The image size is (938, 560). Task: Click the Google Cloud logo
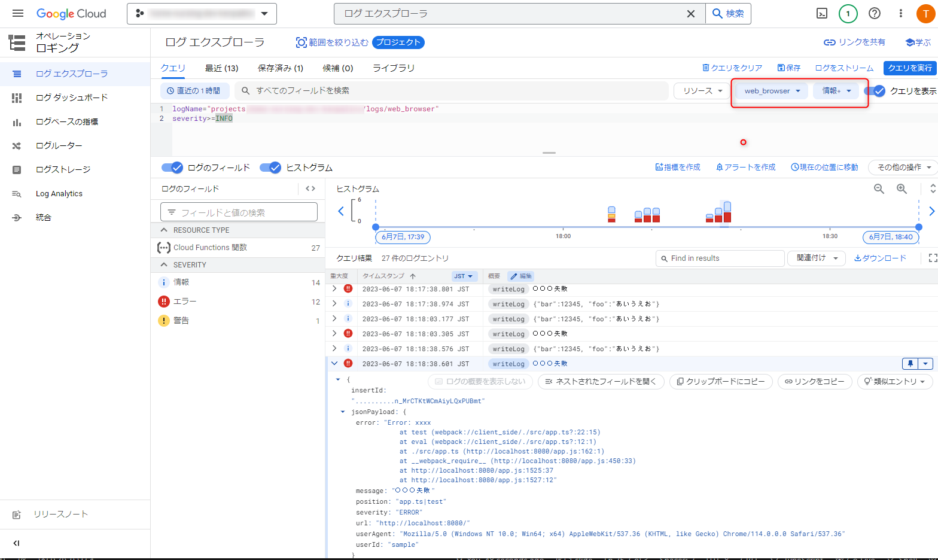pos(71,14)
